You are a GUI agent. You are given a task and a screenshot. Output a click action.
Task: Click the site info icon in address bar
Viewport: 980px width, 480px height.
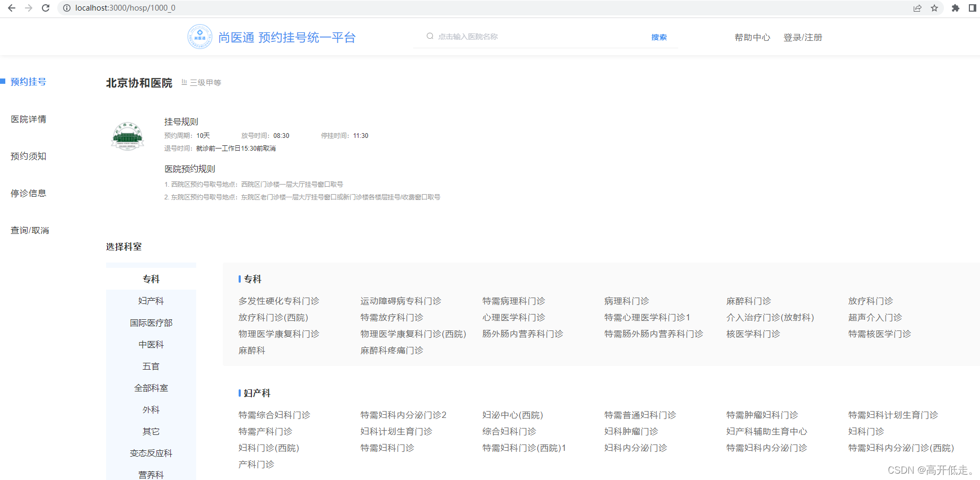(x=67, y=8)
